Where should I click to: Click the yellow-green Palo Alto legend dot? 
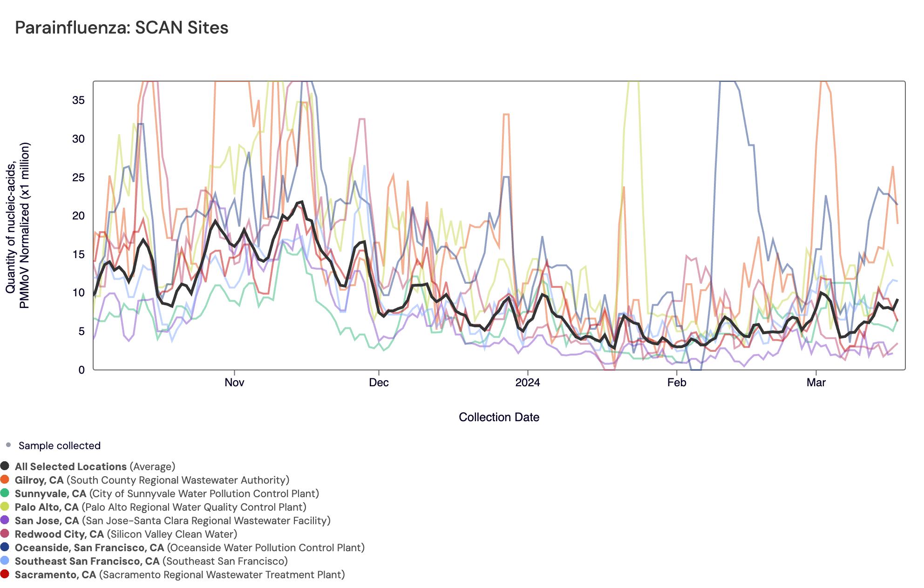(x=5, y=506)
